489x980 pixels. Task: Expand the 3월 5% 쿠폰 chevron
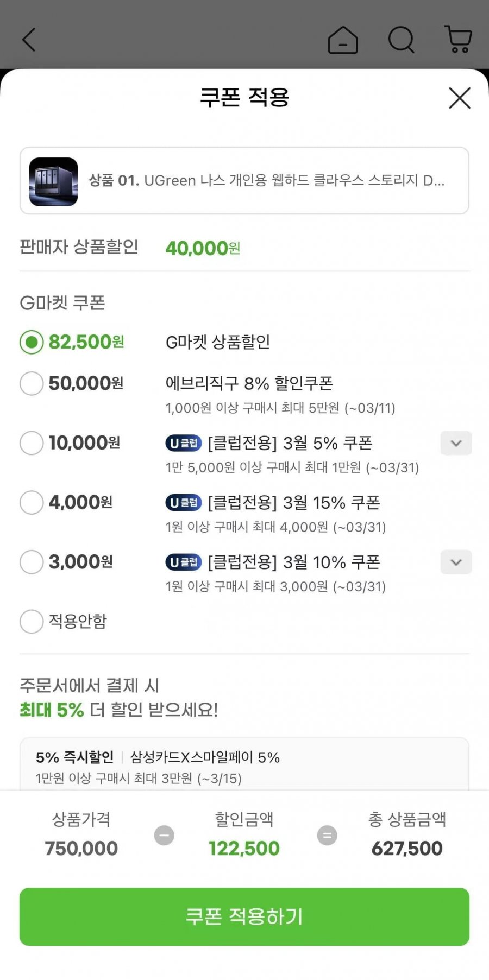pyautogui.click(x=456, y=443)
